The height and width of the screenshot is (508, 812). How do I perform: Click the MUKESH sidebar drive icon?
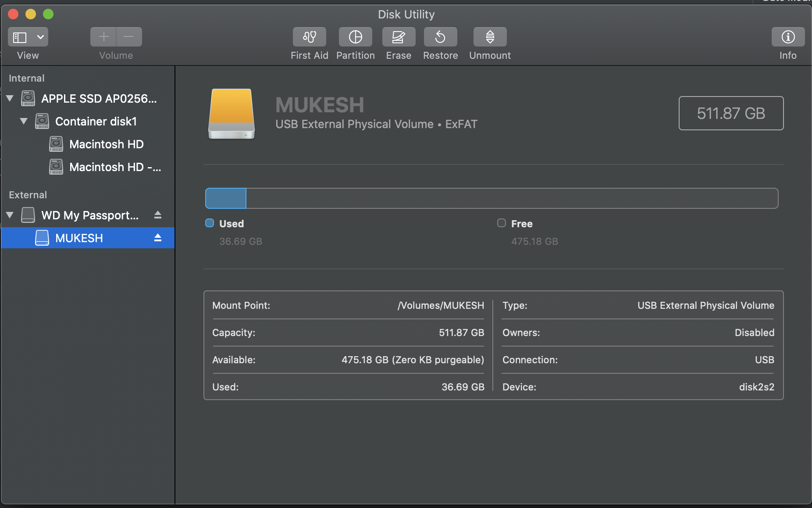pyautogui.click(x=42, y=238)
